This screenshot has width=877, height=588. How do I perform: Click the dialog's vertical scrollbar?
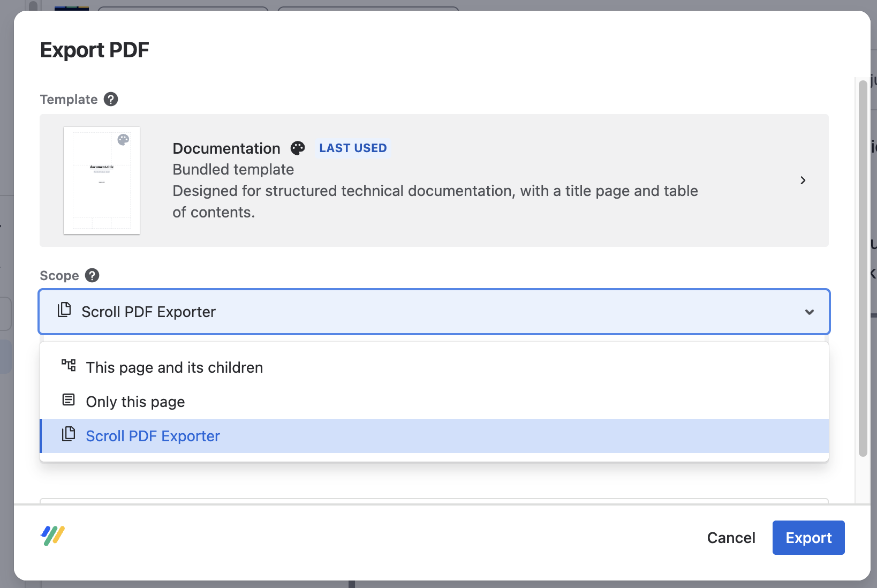tap(863, 268)
